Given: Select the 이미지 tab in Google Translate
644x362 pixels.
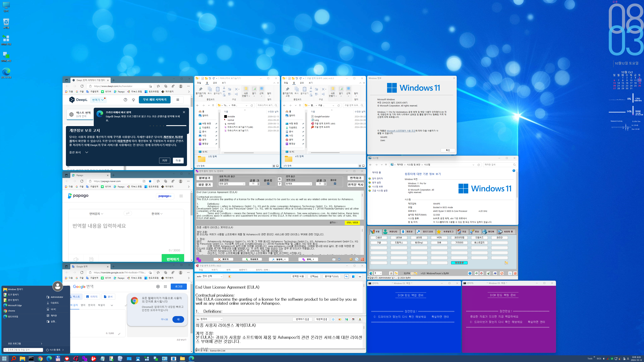Looking at the screenshot, I should coord(92,297).
